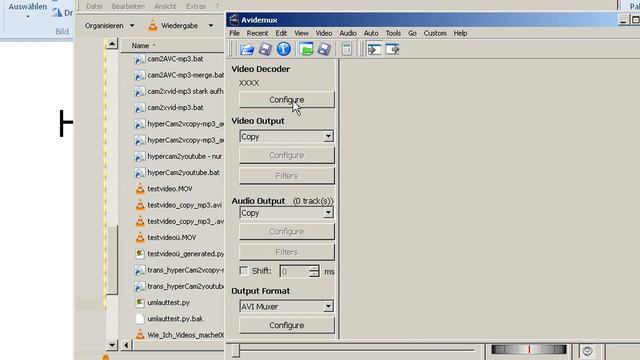Open the View menu
Screen dimensions: 640x360
click(x=301, y=33)
